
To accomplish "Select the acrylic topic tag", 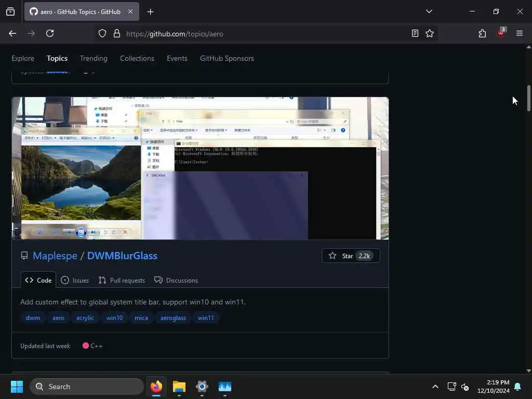I will (85, 318).
